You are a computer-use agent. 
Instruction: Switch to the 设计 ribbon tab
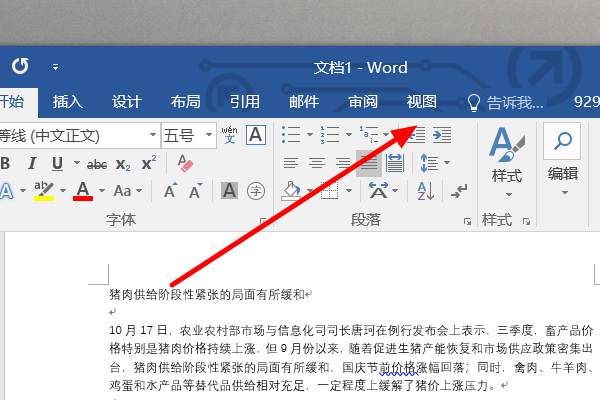[x=127, y=102]
